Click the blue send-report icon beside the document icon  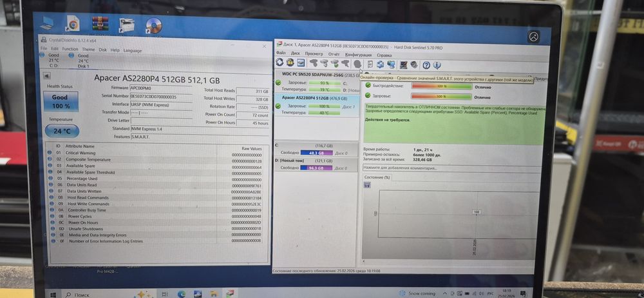pos(381,65)
